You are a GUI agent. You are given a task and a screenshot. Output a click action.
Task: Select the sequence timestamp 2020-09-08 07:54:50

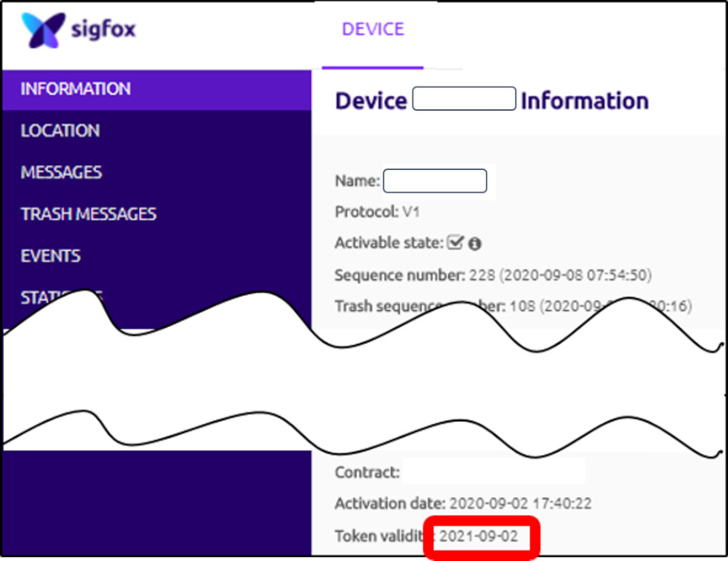click(x=576, y=275)
